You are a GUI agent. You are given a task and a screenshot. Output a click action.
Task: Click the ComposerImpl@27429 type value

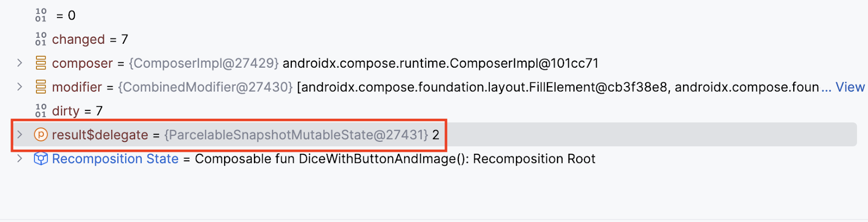pyautogui.click(x=203, y=63)
